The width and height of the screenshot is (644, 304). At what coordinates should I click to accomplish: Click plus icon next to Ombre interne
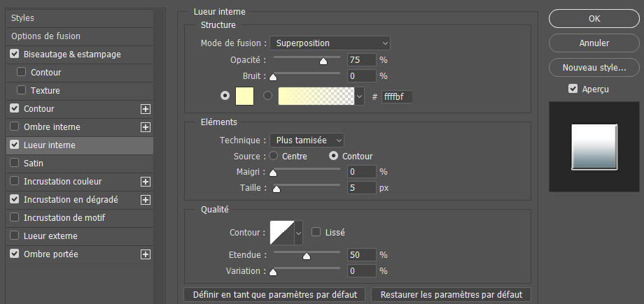[146, 127]
